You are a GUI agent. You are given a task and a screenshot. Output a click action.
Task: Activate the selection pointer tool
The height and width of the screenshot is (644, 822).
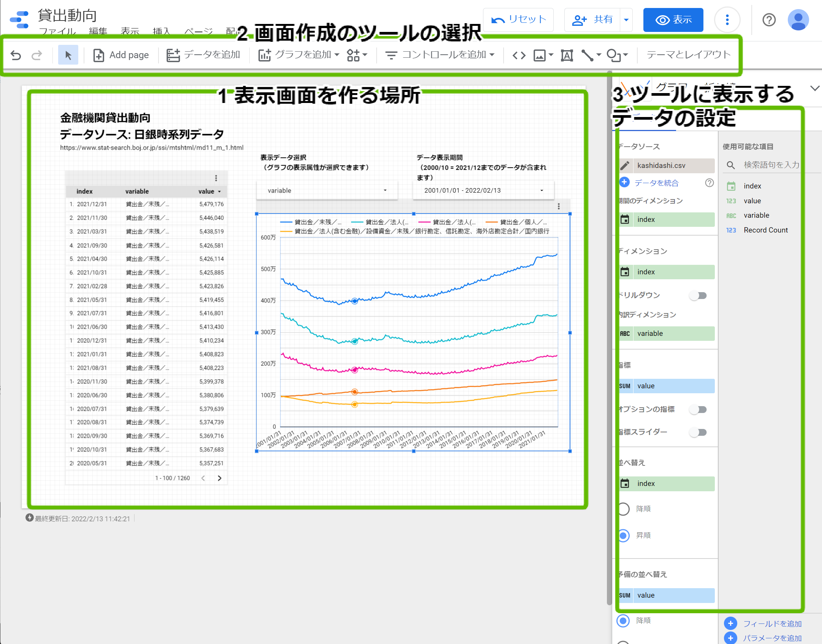tap(68, 55)
